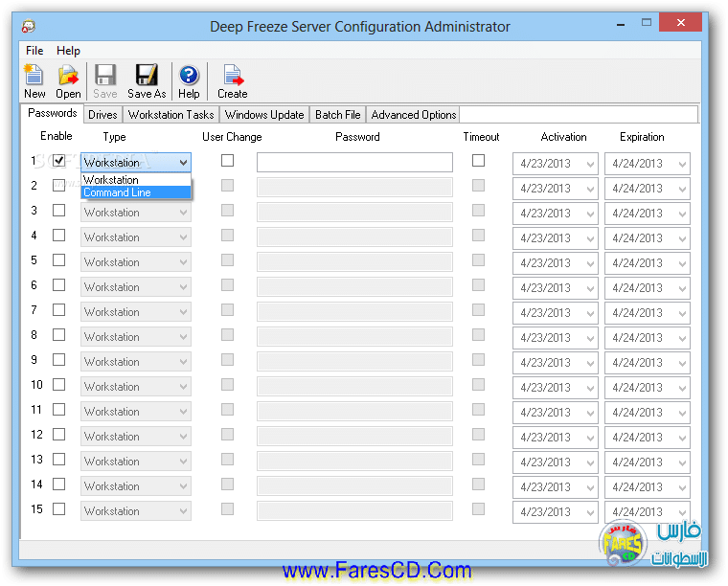Click the row 1 Password input field
The height and width of the screenshot is (586, 728).
[x=354, y=163]
